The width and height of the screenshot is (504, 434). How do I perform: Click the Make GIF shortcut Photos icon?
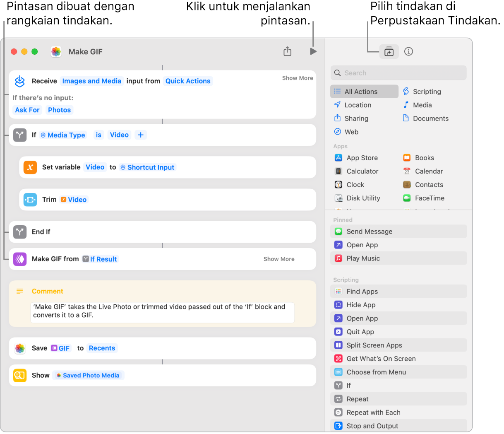[x=56, y=51]
